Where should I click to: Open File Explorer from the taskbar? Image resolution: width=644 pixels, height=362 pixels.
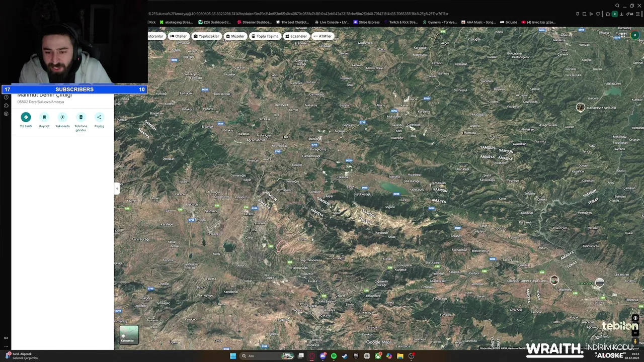(400, 356)
